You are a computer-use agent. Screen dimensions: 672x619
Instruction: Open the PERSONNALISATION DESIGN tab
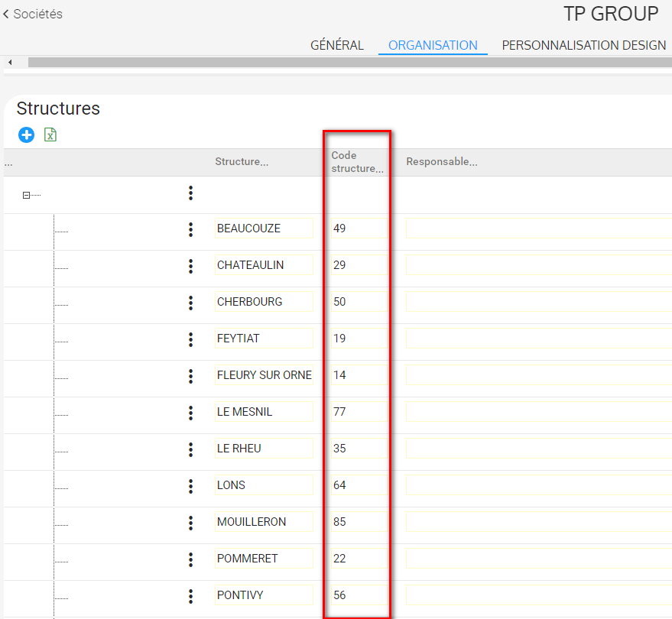click(584, 45)
